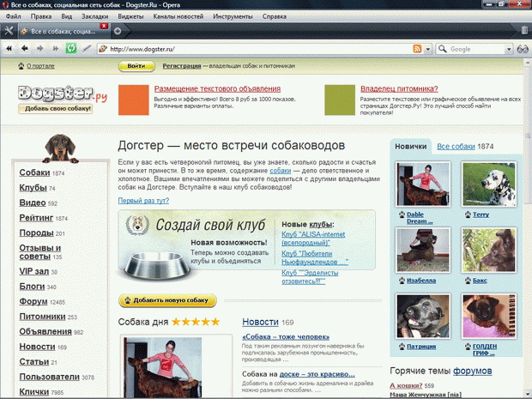
Task: Click the Dable Dream dog thumbnail
Action: 423,184
